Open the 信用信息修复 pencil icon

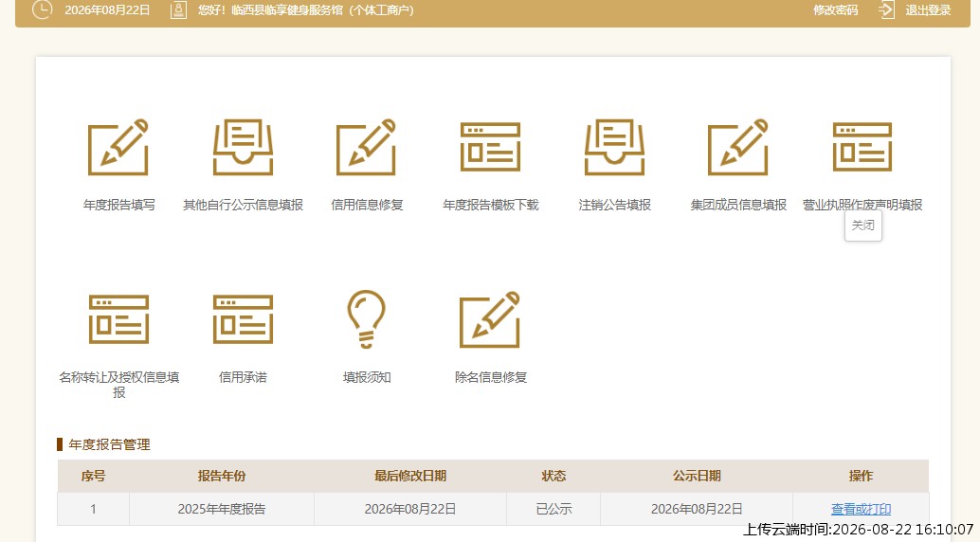[x=366, y=148]
